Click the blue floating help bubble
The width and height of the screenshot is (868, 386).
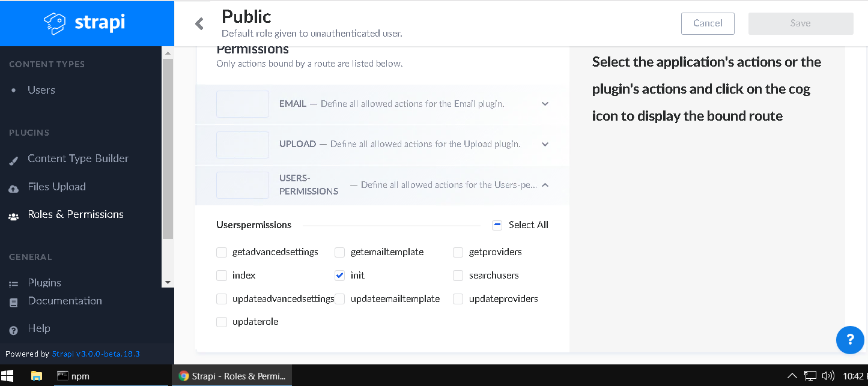tap(850, 340)
